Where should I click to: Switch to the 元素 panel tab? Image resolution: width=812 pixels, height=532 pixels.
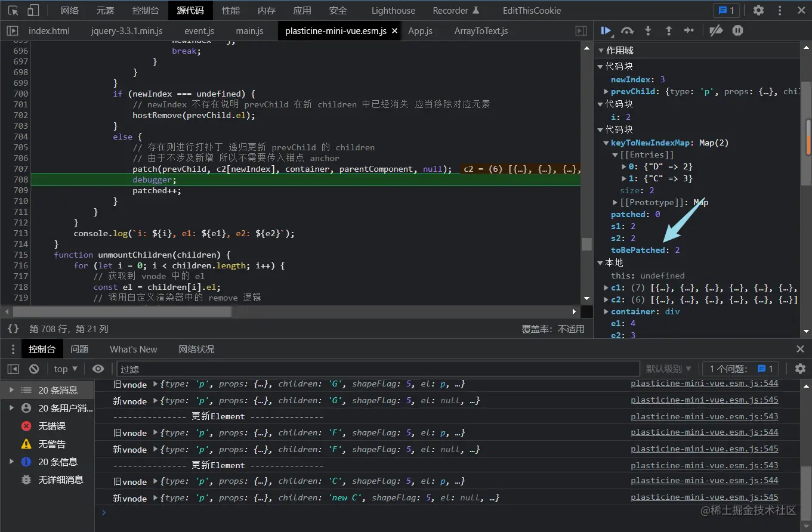coord(105,10)
